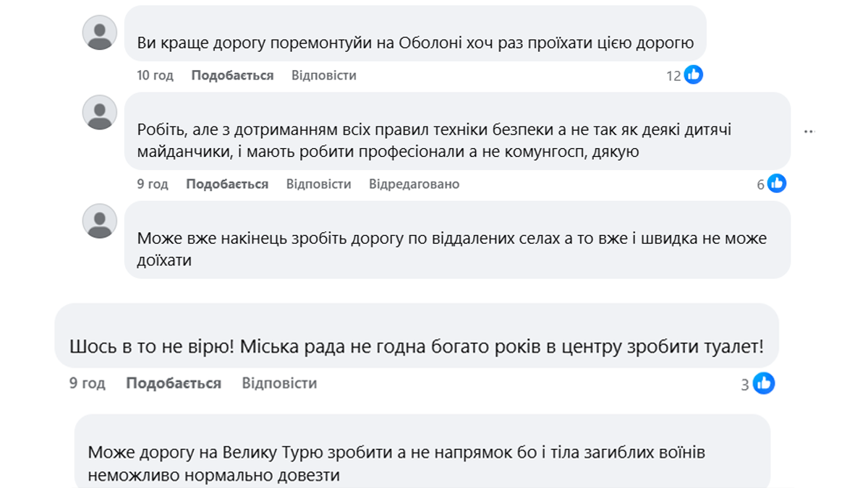
Task: Toggle Подобається on the Оболонь road comment
Action: [x=232, y=75]
